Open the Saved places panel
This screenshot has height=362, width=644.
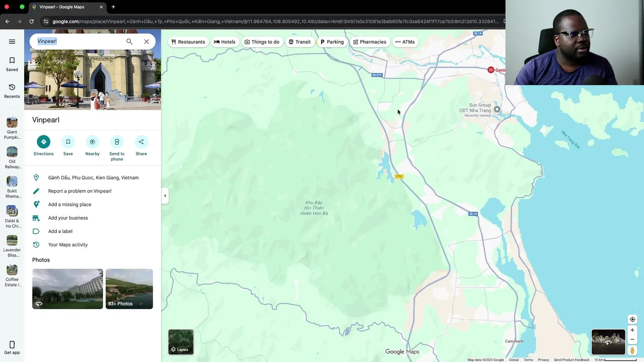pos(12,64)
